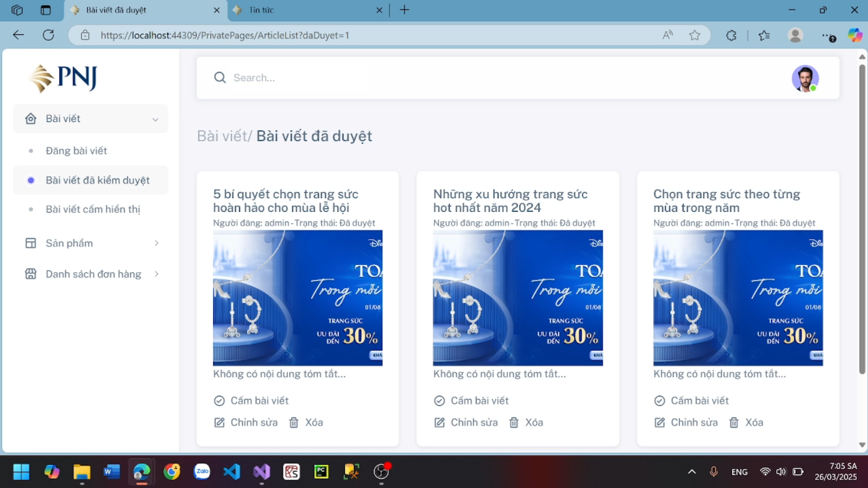Open thumbnail of '5 bí quyết' article
The width and height of the screenshot is (868, 488).
click(298, 298)
